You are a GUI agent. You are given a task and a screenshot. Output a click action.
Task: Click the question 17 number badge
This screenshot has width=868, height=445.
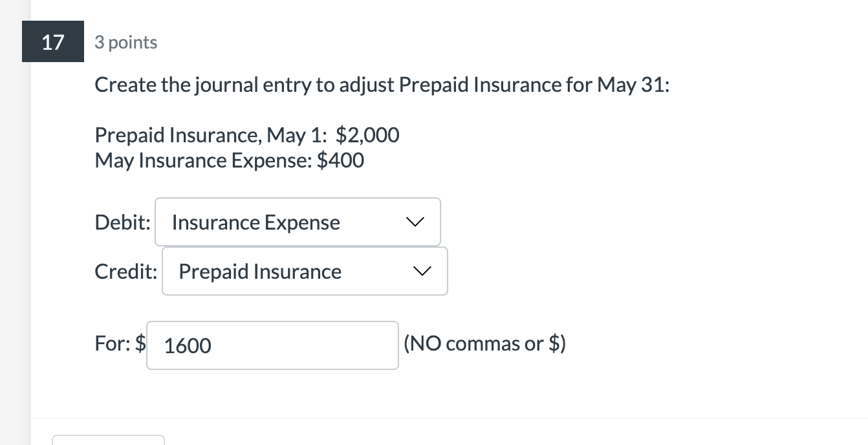point(53,43)
